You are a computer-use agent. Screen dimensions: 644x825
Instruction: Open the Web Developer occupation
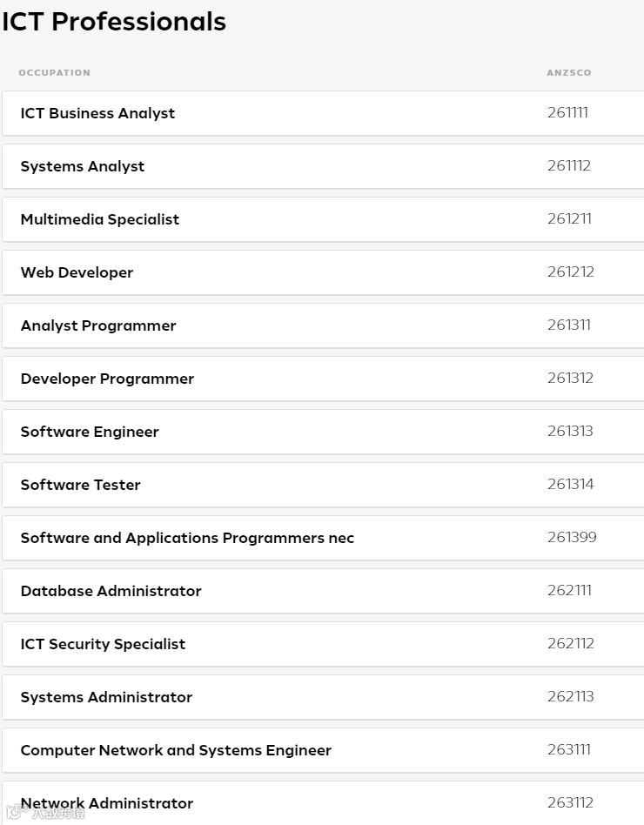pos(77,272)
